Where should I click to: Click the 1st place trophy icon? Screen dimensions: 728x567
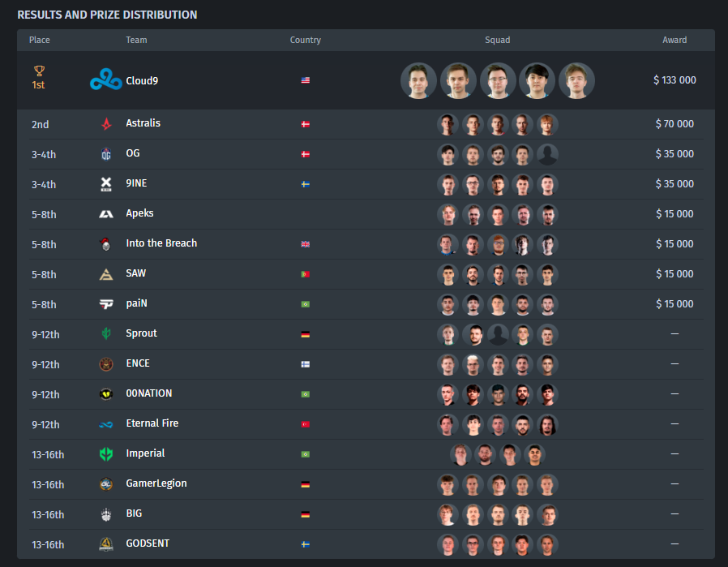[40, 71]
